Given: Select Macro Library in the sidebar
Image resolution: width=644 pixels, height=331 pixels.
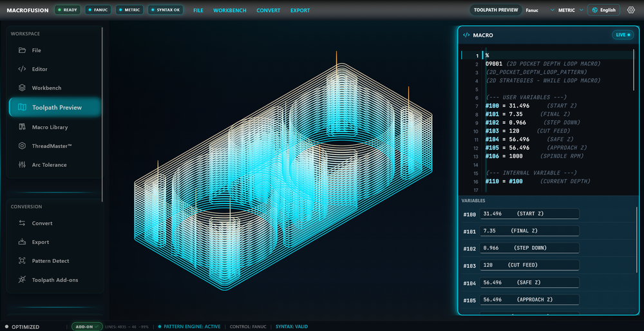Looking at the screenshot, I should [53, 128].
